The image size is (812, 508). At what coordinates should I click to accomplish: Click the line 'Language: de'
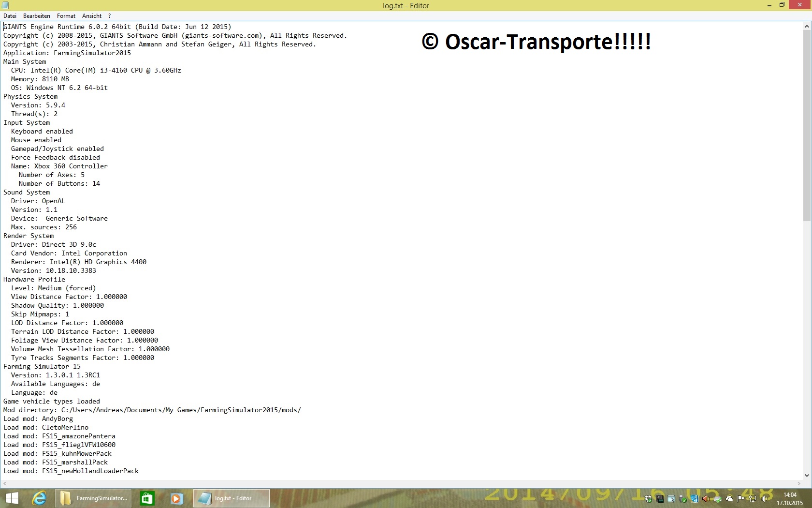34,393
